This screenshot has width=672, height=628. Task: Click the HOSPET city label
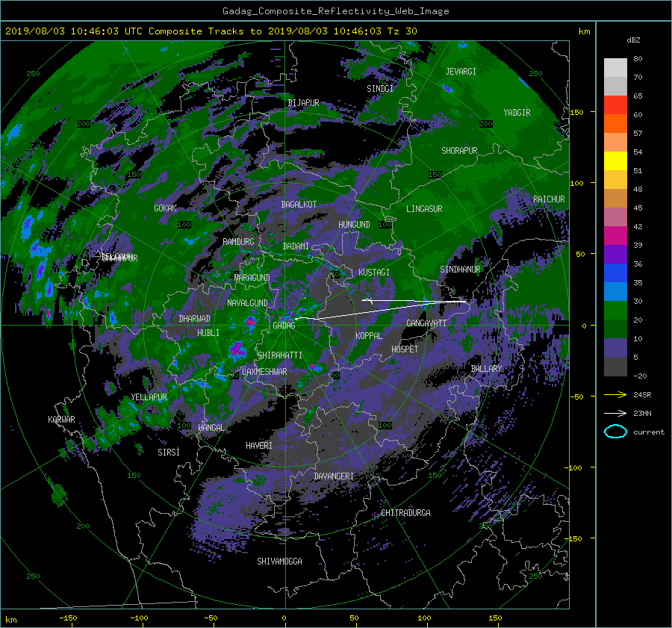pyautogui.click(x=405, y=349)
